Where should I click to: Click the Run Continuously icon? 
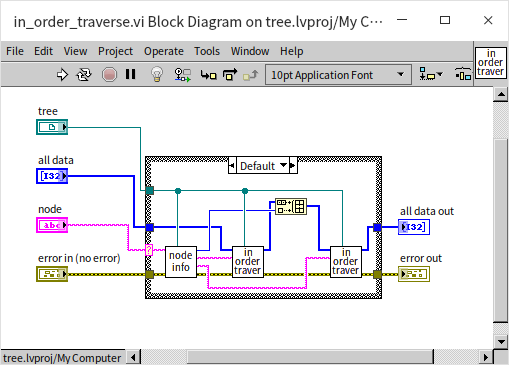pos(84,75)
